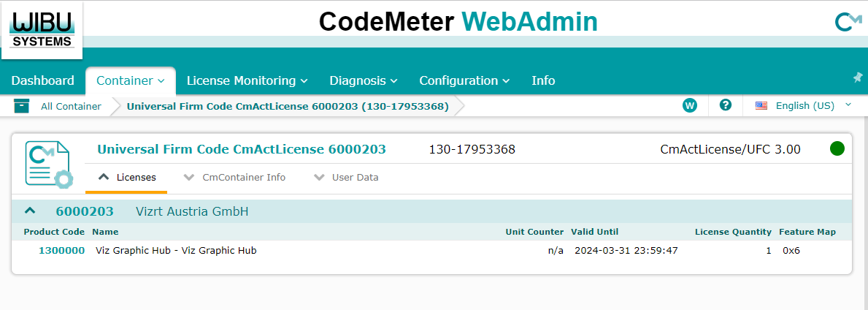Click the pin icon in navigation bar
The image size is (868, 310).
[x=857, y=77]
